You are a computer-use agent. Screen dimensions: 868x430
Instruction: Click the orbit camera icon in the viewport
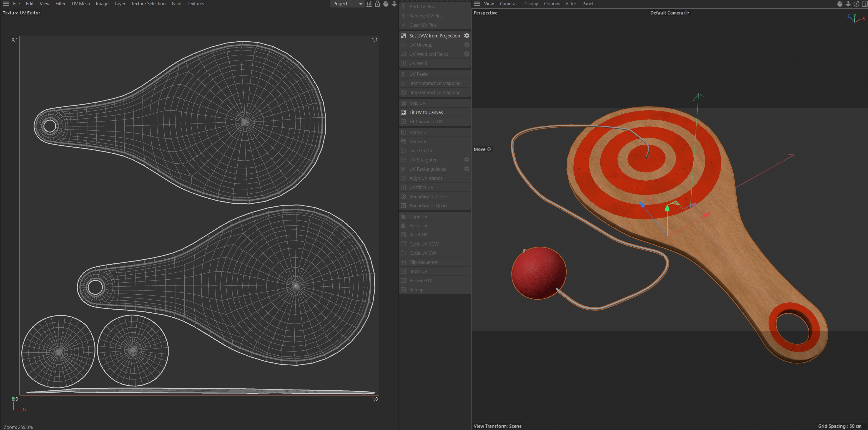856,4
